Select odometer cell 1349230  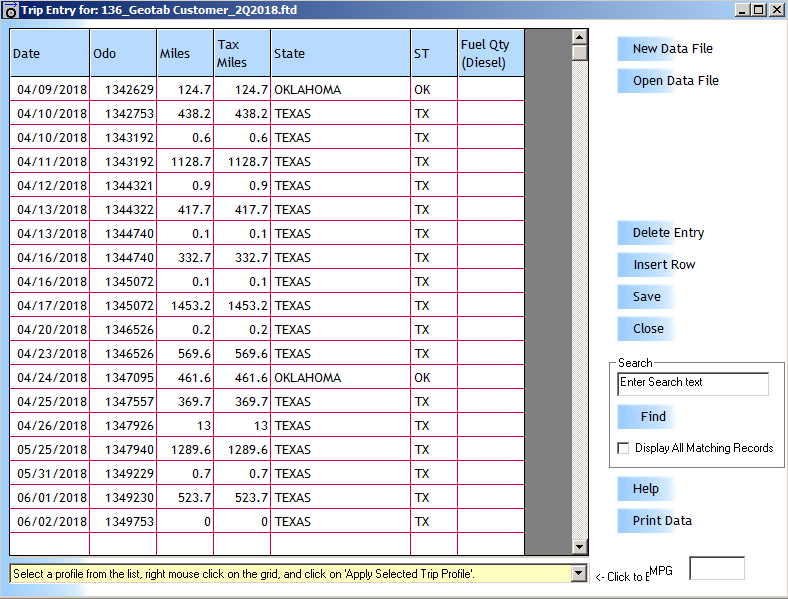(x=123, y=497)
